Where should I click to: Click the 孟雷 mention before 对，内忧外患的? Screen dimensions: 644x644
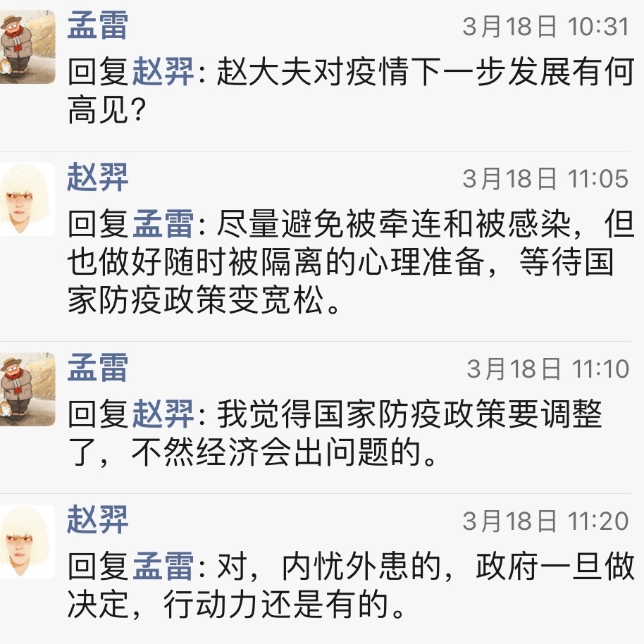click(x=163, y=567)
